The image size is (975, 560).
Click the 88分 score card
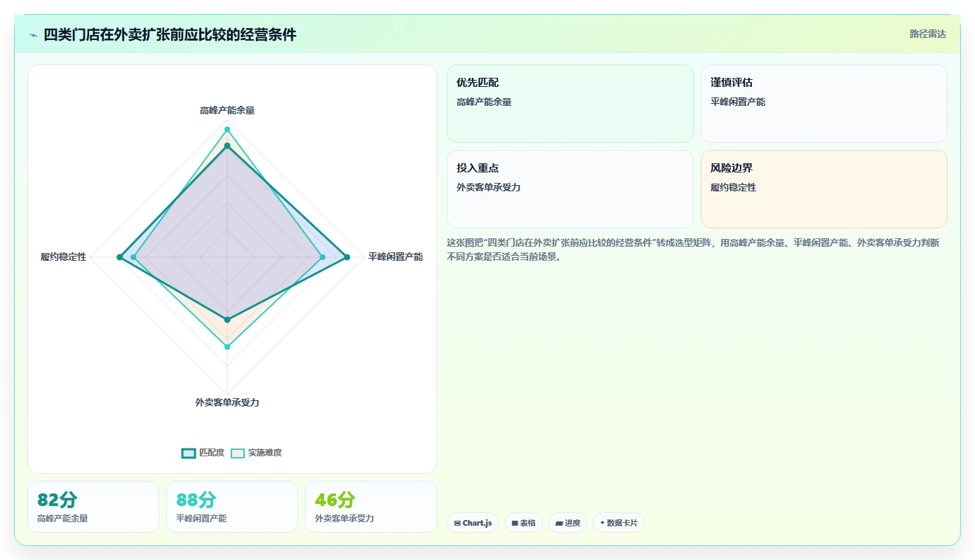tap(232, 507)
